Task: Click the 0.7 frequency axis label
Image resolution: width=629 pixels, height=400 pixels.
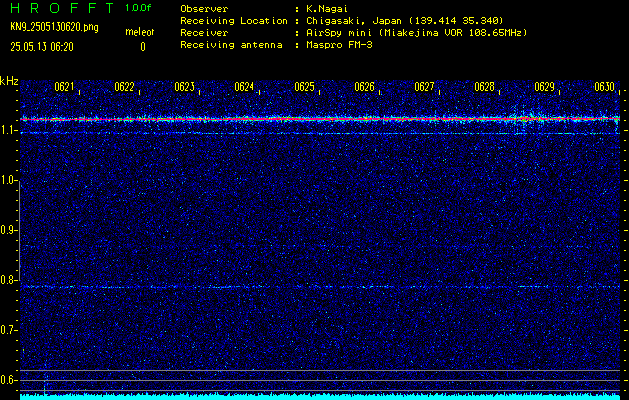Action: point(7,330)
